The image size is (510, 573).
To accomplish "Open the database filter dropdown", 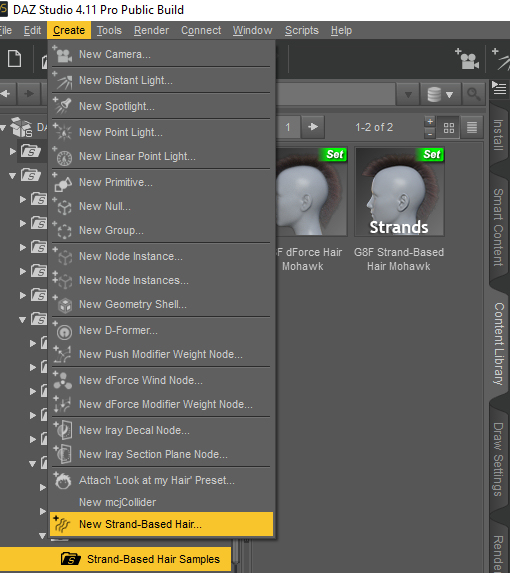I will 440,94.
